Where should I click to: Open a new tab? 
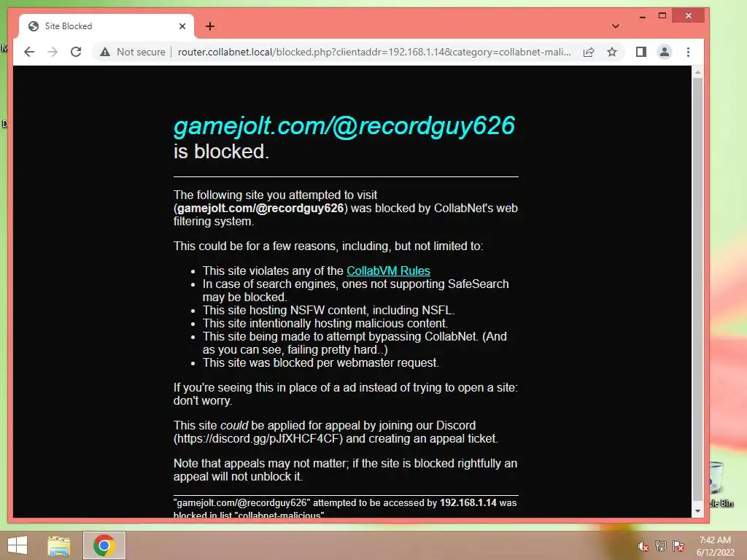click(x=210, y=26)
